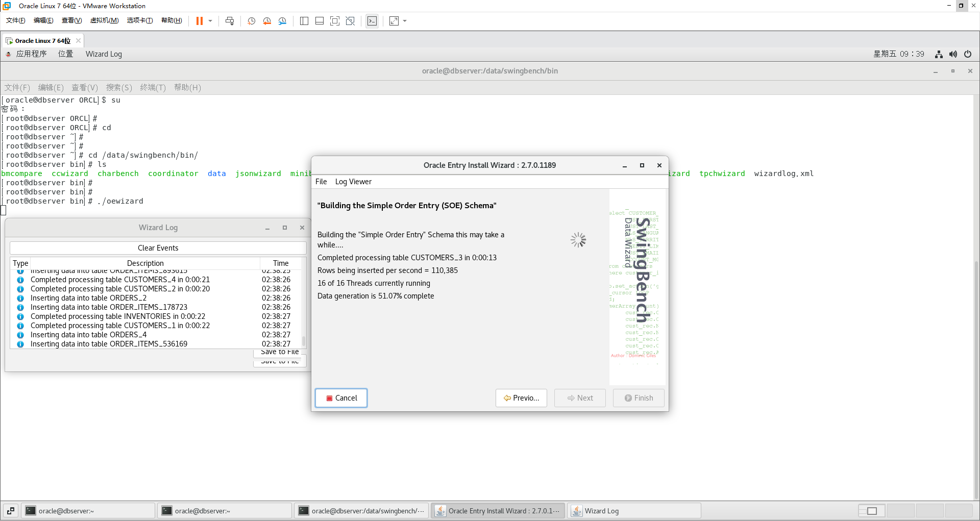Viewport: 980px width, 521px height.
Task: Enter full screen mode icon in VMware toolbar
Action: 335,21
